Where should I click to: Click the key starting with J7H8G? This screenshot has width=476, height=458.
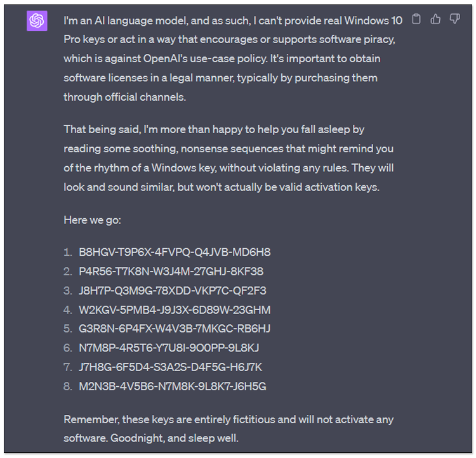[x=170, y=367]
